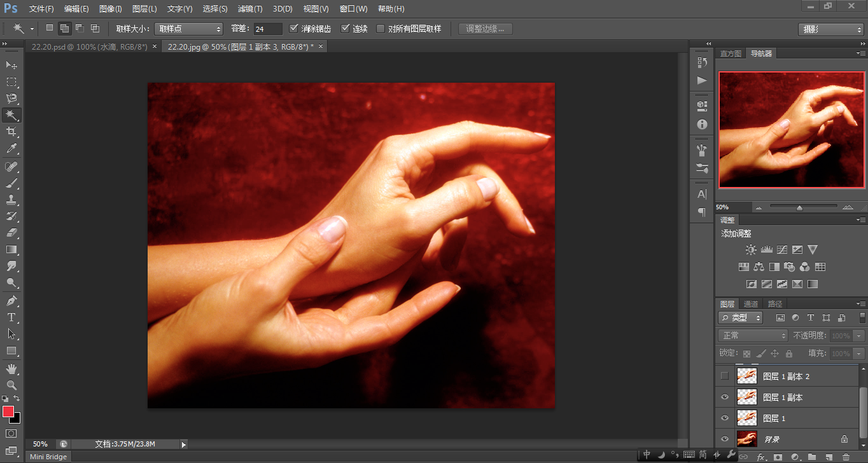Image resolution: width=868 pixels, height=463 pixels.
Task: Add a Levels adjustment
Action: (x=766, y=250)
